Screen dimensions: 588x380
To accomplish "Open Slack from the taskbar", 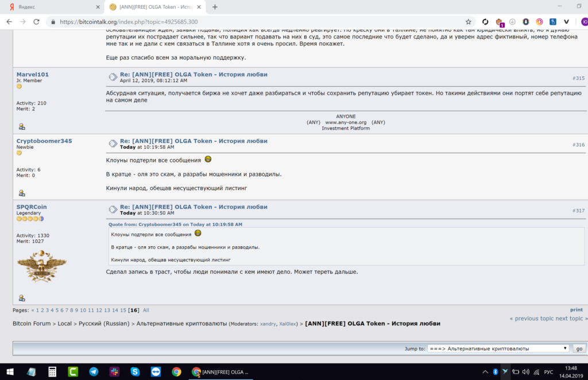I will point(114,372).
